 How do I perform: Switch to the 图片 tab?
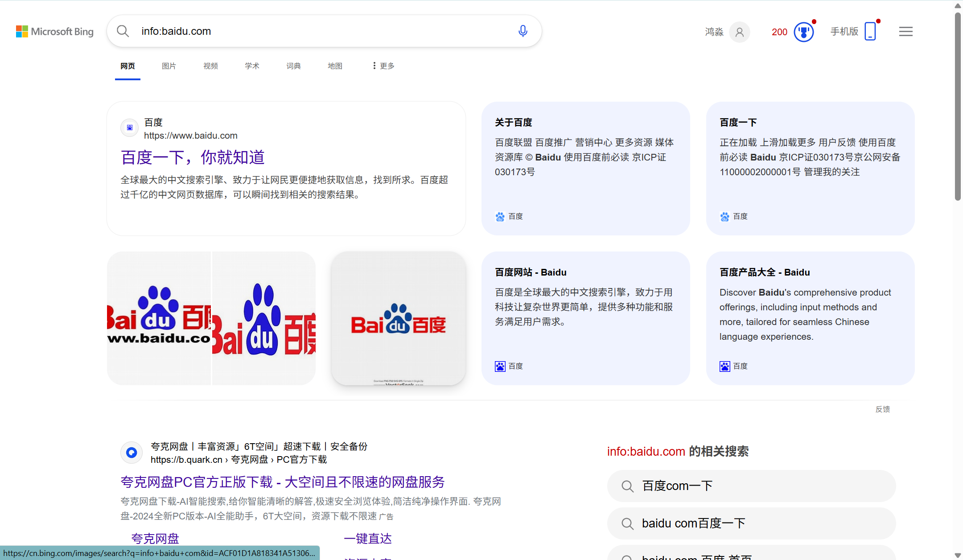pyautogui.click(x=169, y=66)
